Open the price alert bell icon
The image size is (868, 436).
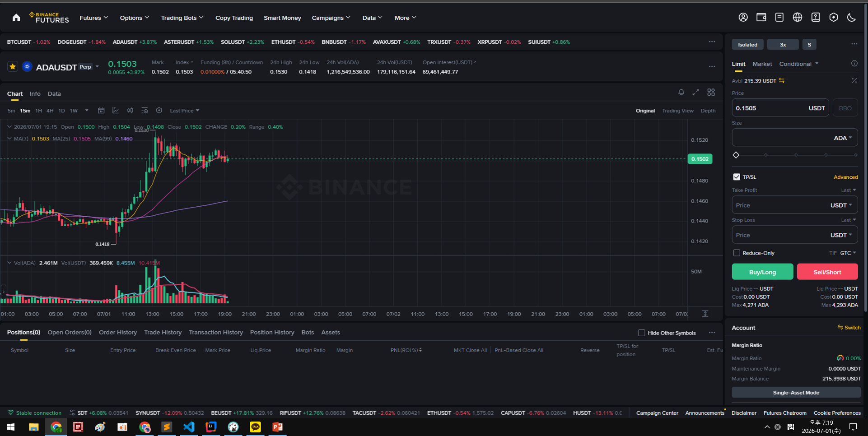(x=681, y=92)
